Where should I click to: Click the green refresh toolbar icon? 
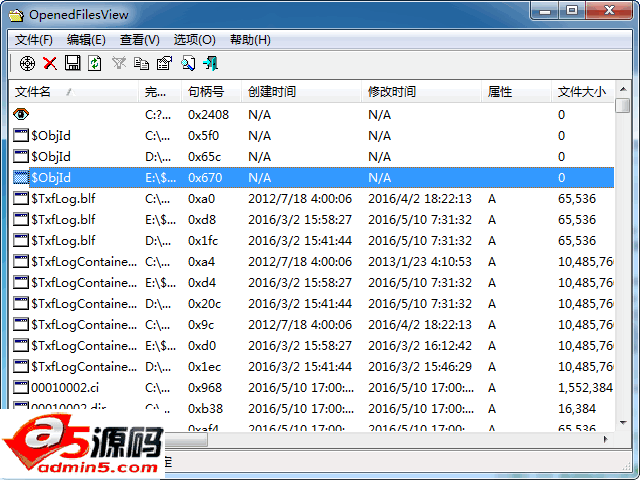click(x=95, y=63)
